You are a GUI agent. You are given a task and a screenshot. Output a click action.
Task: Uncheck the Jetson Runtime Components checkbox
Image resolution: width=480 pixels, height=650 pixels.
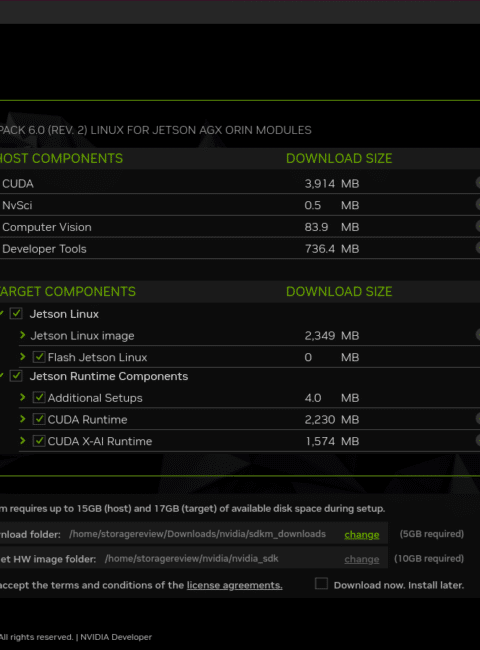pos(16,376)
